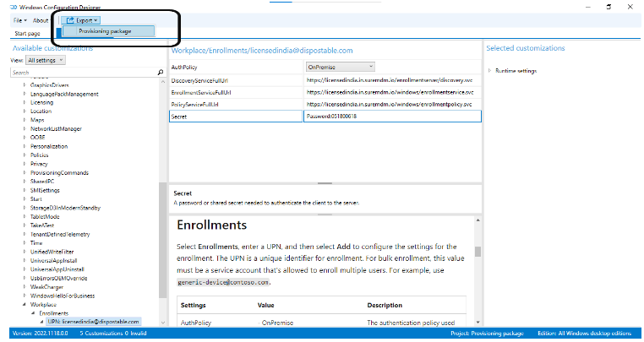Select the Secret setting row label
The height and width of the screenshot is (342, 644).
point(236,117)
